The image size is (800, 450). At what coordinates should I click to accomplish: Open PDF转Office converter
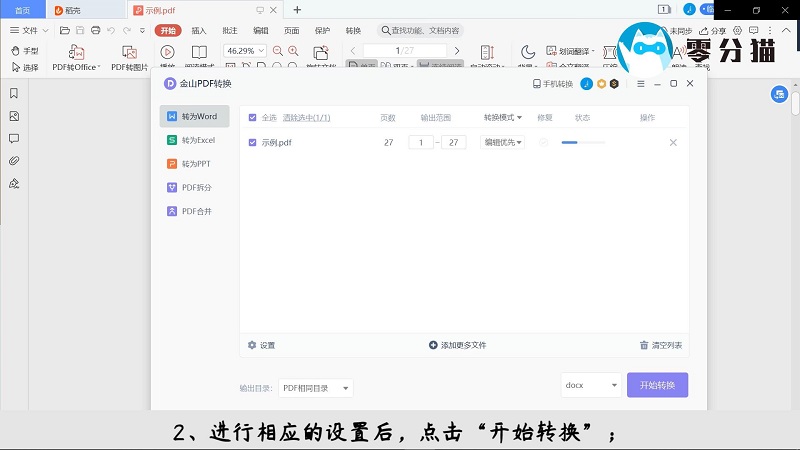[76, 57]
